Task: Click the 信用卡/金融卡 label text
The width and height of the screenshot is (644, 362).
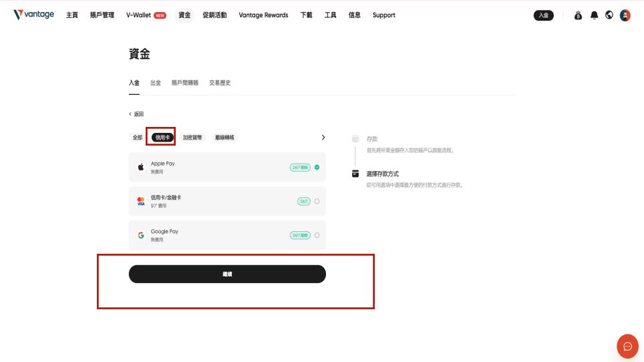Action: click(x=166, y=198)
